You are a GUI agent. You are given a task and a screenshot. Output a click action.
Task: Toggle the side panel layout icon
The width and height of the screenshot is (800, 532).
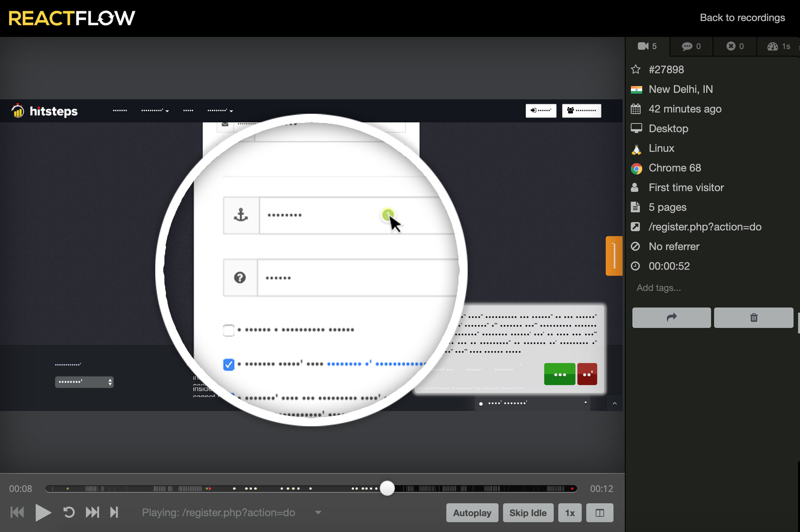coord(600,513)
